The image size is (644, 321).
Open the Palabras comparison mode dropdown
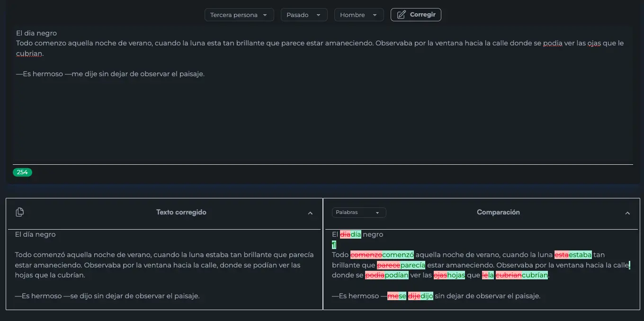click(x=358, y=213)
